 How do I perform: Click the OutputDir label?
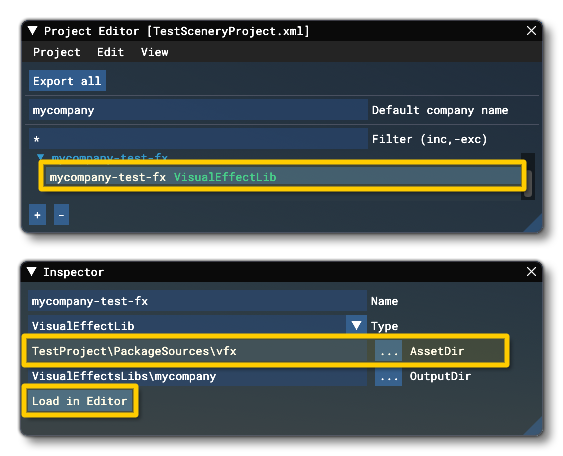(440, 376)
